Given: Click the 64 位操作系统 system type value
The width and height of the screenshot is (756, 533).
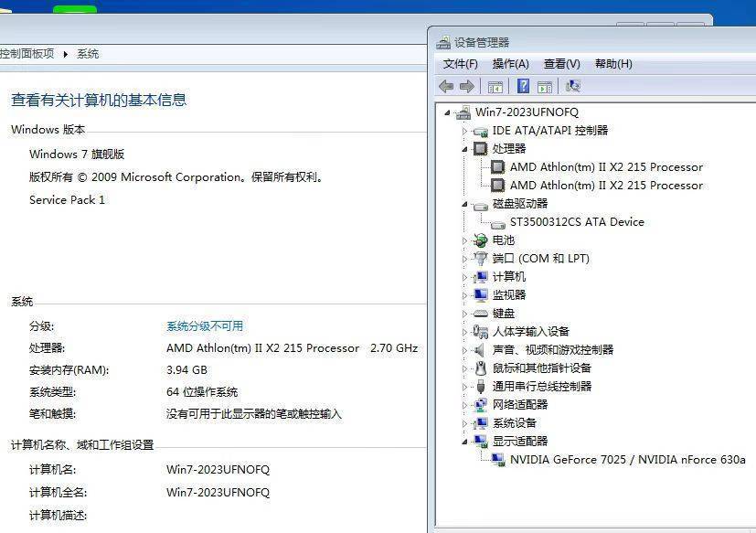Looking at the screenshot, I should (202, 391).
